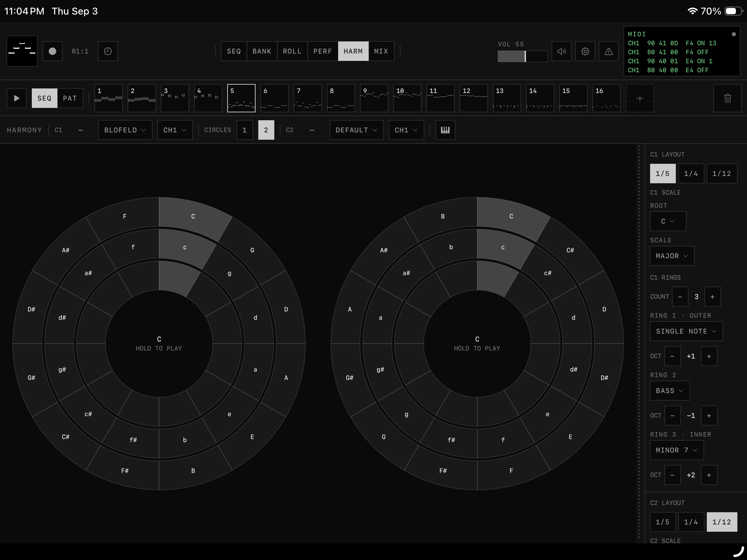Image resolution: width=747 pixels, height=560 pixels.
Task: Open the BASS ring 2 dropdown
Action: pyautogui.click(x=670, y=391)
